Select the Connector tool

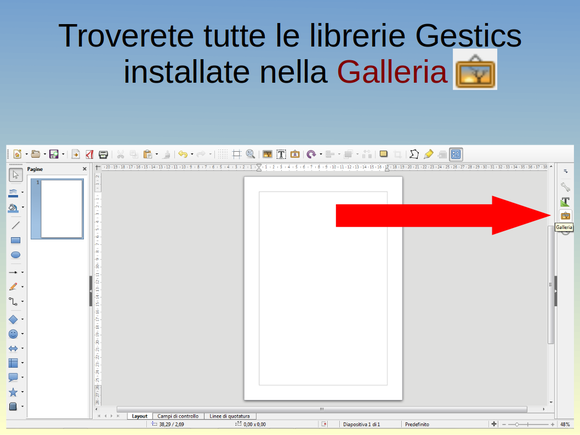click(13, 301)
